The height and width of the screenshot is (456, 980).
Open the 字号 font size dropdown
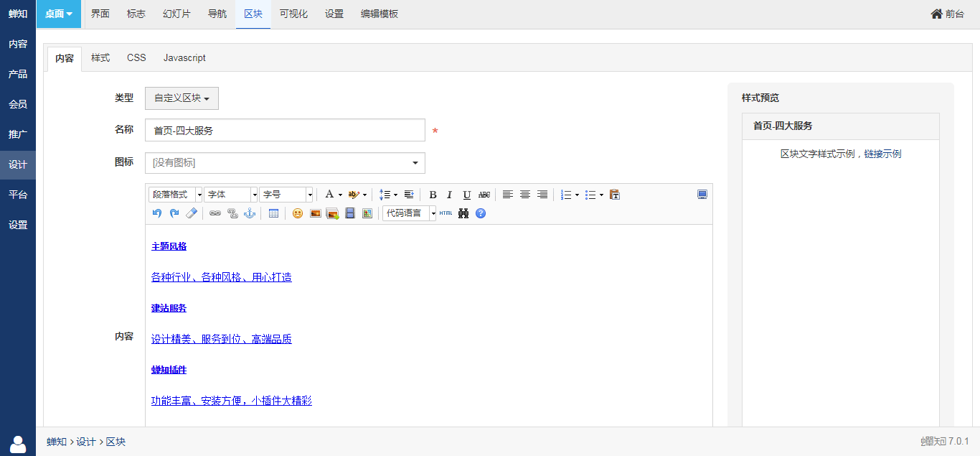286,195
